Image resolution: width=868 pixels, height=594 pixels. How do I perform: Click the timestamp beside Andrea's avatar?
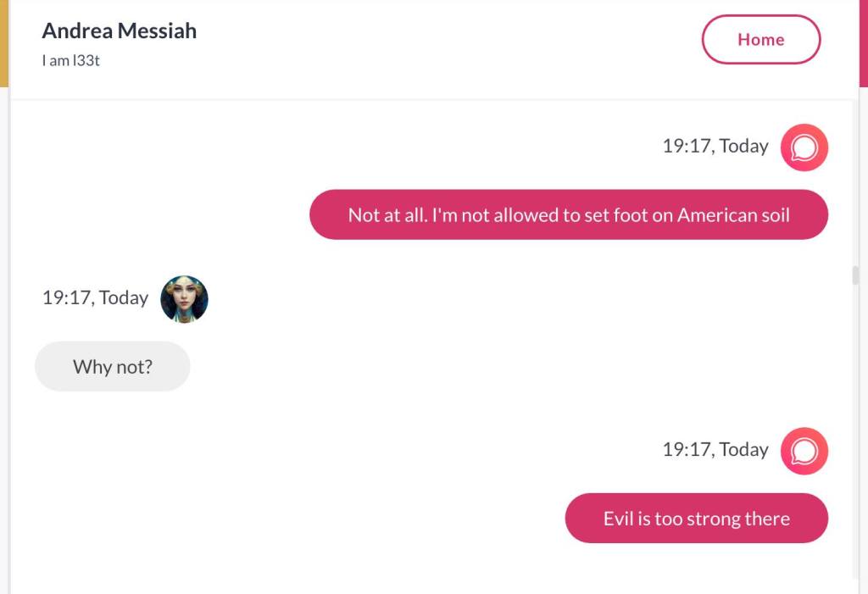pyautogui.click(x=95, y=298)
